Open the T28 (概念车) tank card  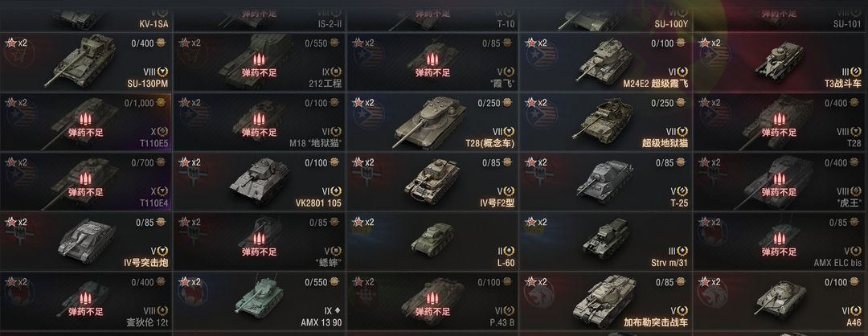pyautogui.click(x=433, y=121)
